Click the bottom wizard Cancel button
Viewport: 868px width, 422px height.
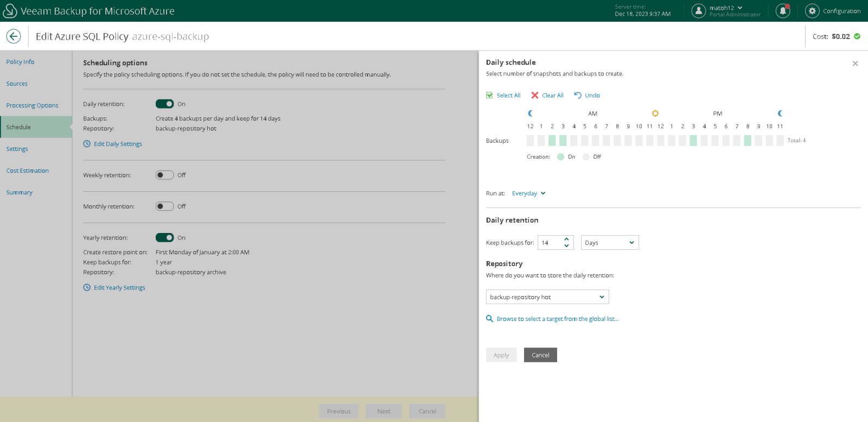427,411
